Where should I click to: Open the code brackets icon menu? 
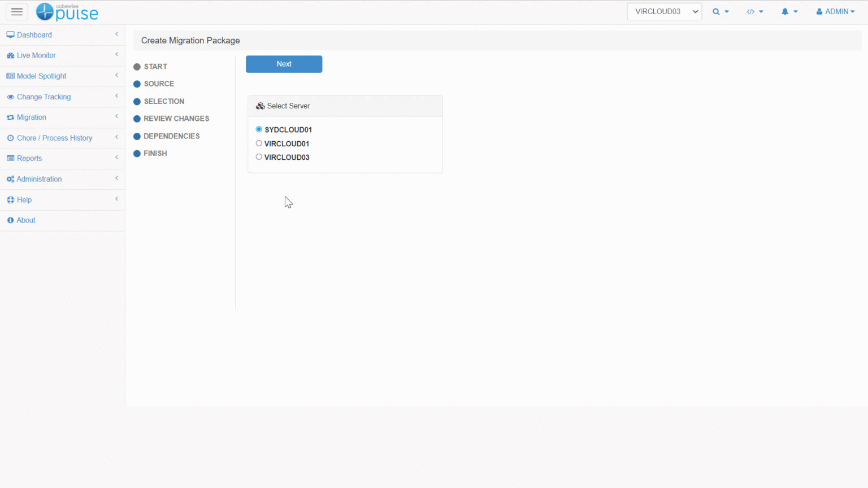pyautogui.click(x=751, y=12)
